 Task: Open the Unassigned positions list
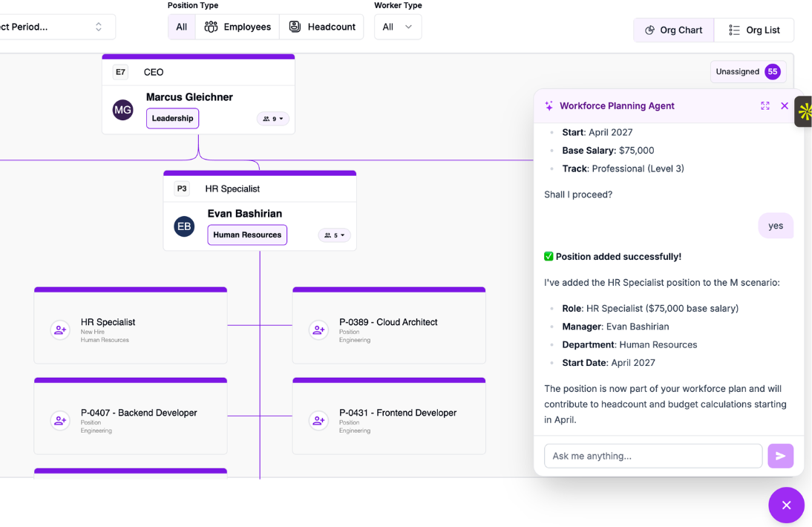pos(748,71)
